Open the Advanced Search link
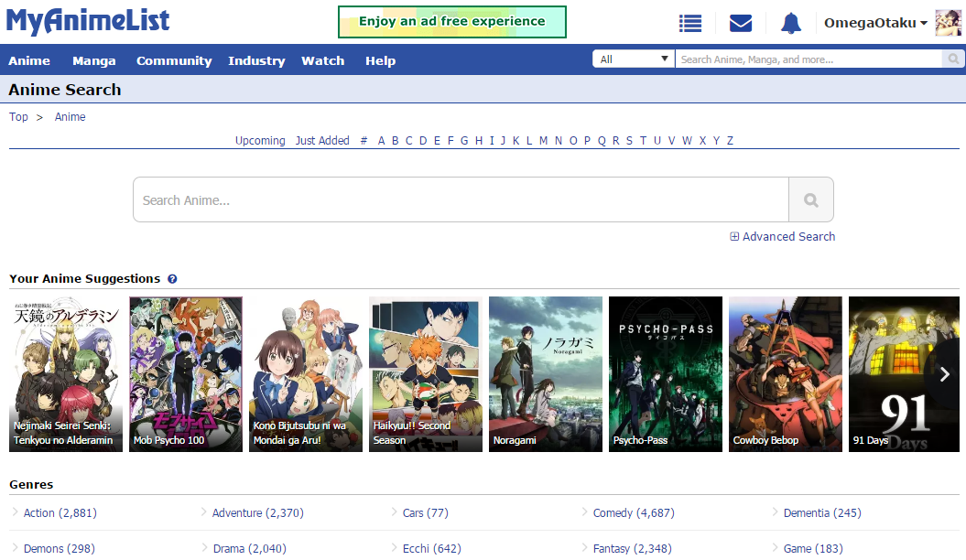This screenshot has height=560, width=966. (x=788, y=236)
